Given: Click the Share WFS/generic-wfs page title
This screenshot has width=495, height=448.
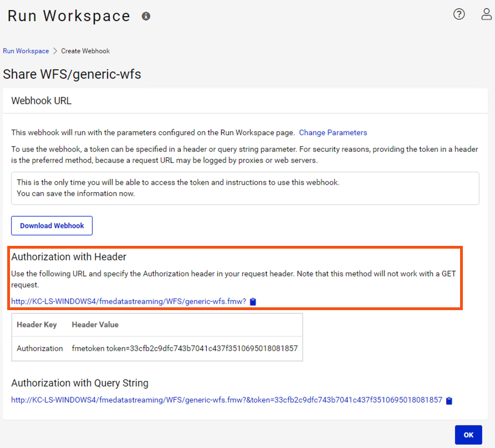Looking at the screenshot, I should click(72, 74).
